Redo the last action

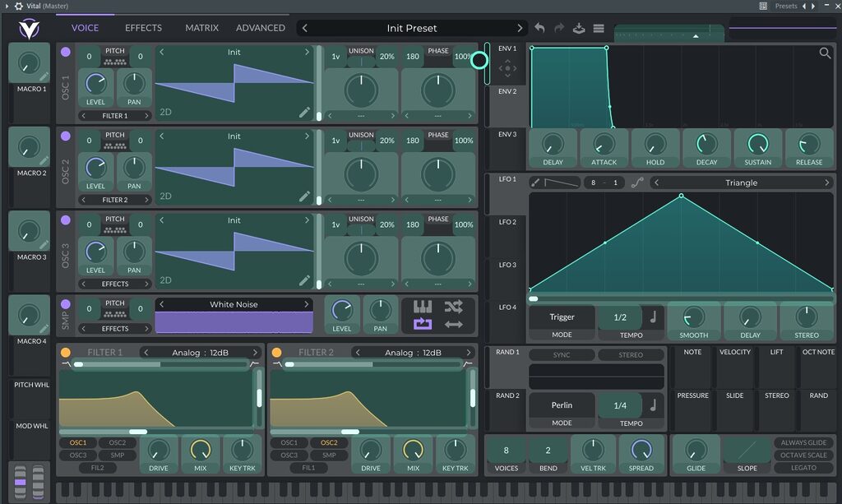559,28
